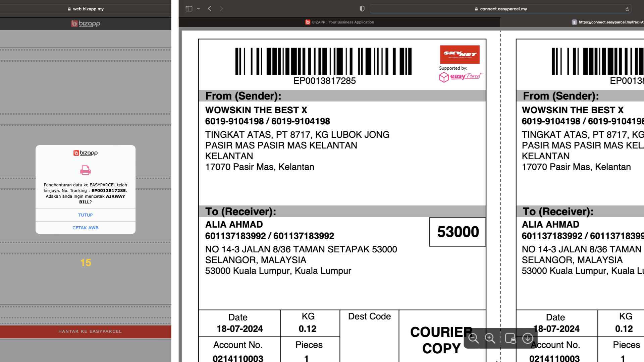Image resolution: width=644 pixels, height=362 pixels.
Task: Click receiver name ALIA AHMAD on first label
Action: pos(234,225)
